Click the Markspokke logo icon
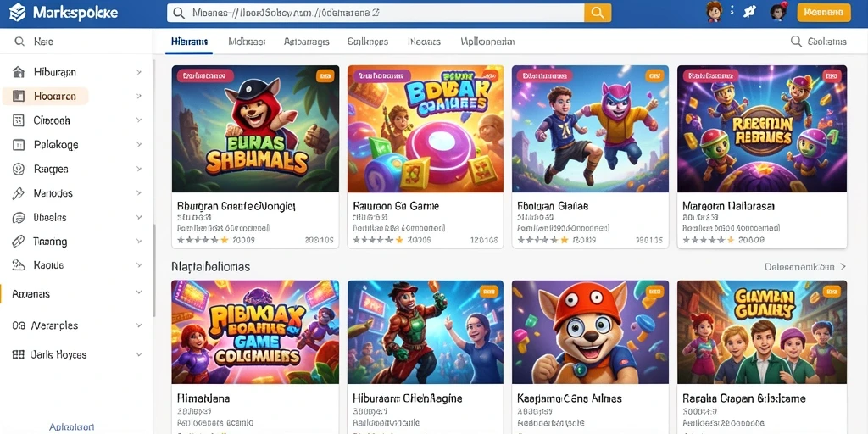Image resolution: width=868 pixels, height=434 pixels. [x=17, y=12]
